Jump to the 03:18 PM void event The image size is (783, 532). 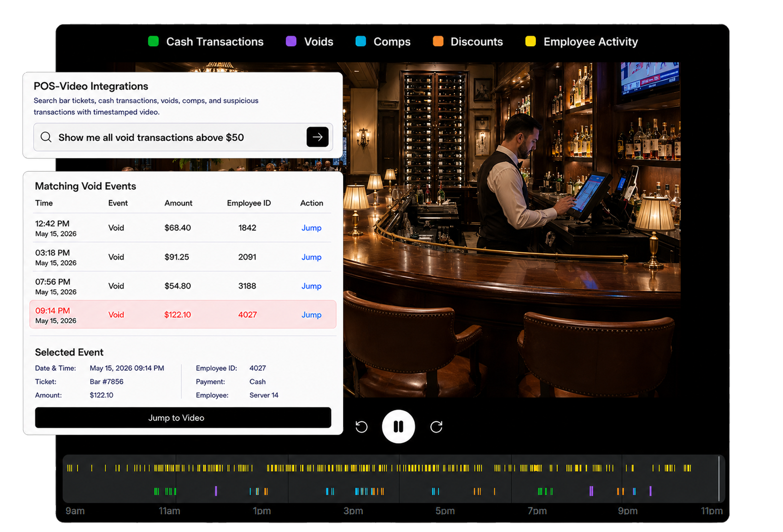(x=311, y=257)
